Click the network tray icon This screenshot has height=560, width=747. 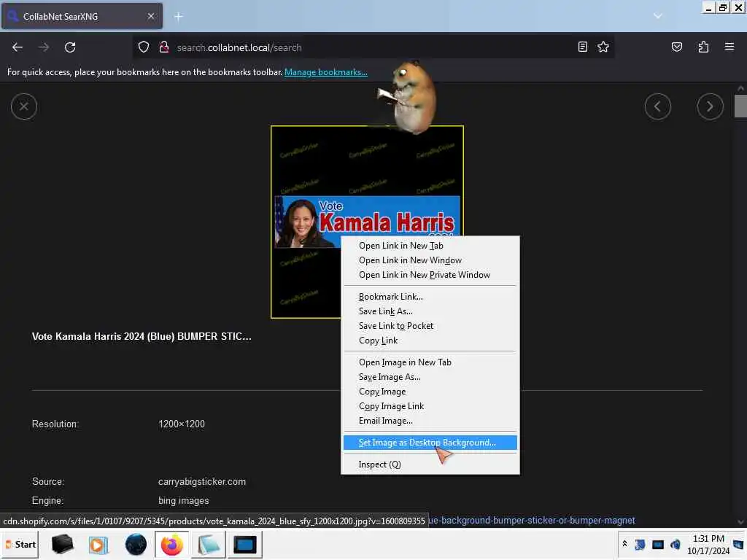click(x=640, y=544)
